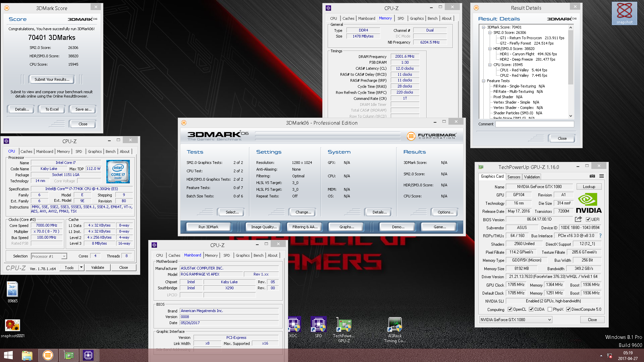This screenshot has width=644, height=362.
Task: Toggle the OpenCL checkbox
Action: point(510,309)
